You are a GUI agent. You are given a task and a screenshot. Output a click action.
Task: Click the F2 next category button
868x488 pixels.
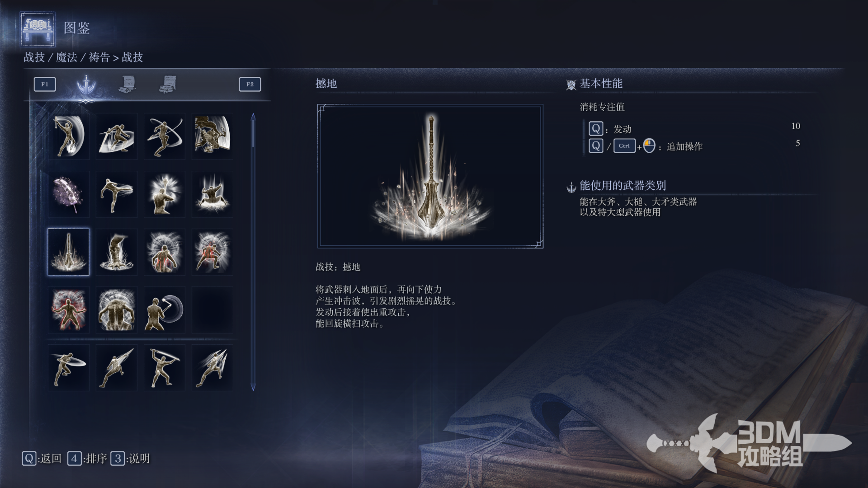[x=250, y=84]
